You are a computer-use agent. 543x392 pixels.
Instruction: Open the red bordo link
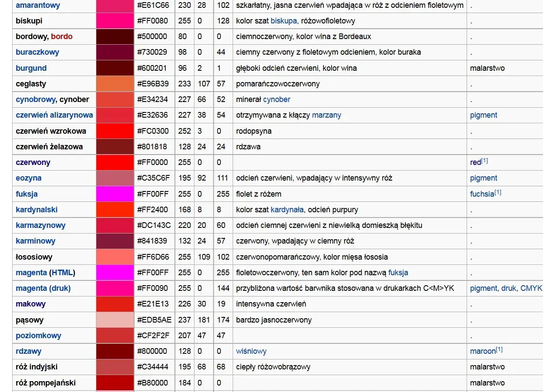pos(62,36)
